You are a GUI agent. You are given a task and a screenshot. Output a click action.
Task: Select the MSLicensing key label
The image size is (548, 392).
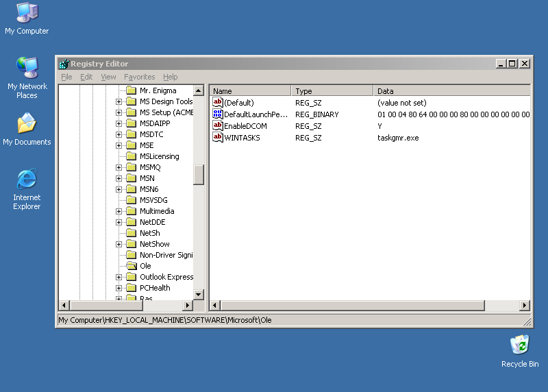[160, 156]
